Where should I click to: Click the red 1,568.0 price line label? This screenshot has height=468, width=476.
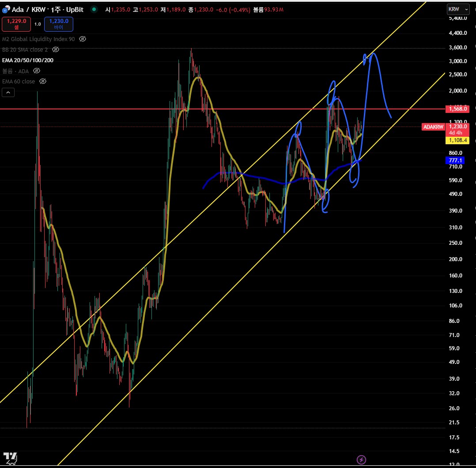457,109
